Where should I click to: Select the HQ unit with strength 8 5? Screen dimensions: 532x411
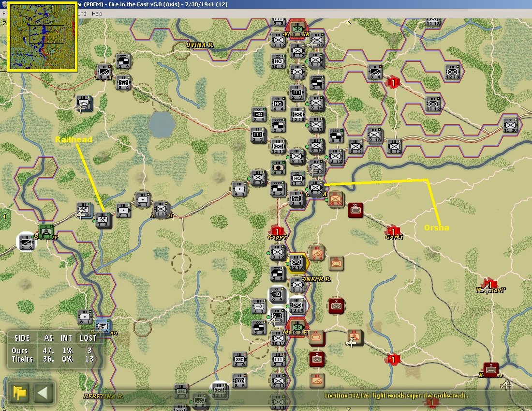pos(259,114)
